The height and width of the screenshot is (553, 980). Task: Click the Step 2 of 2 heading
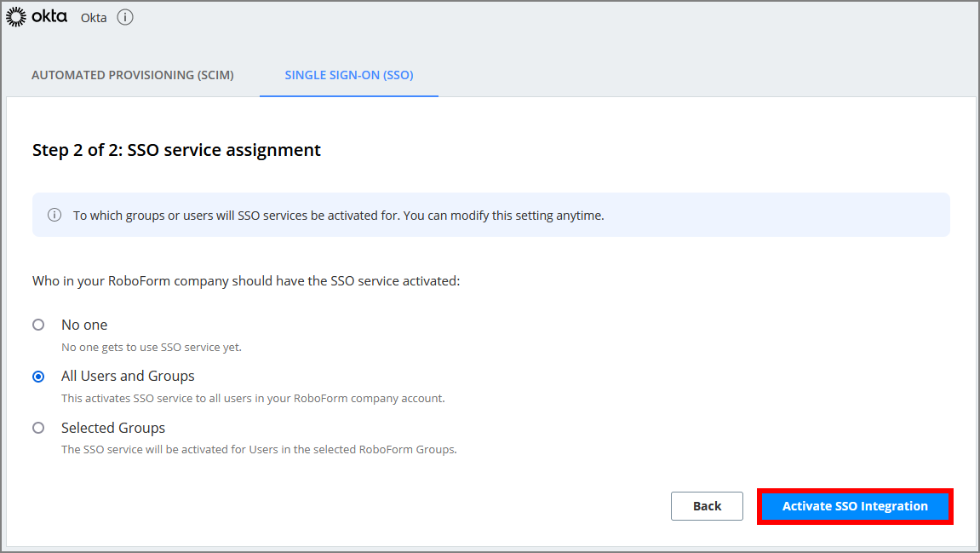tap(176, 150)
